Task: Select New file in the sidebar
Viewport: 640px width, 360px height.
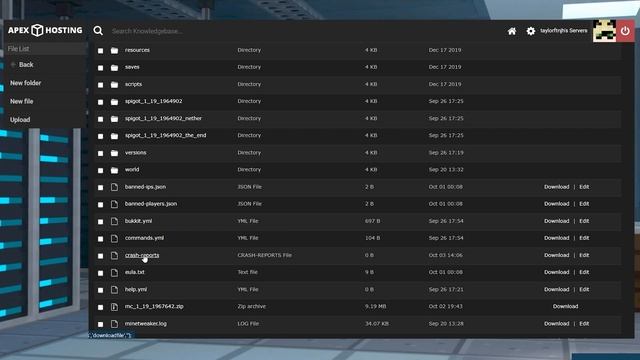Action: pos(22,101)
